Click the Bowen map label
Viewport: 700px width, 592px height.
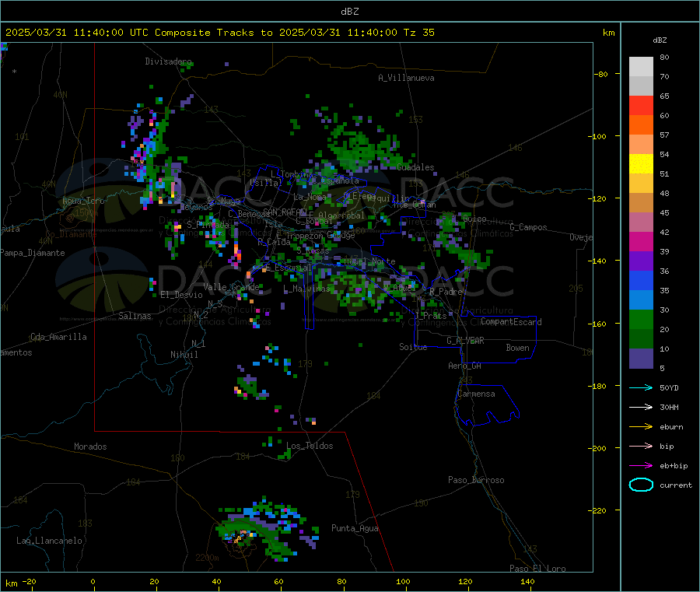(x=517, y=348)
